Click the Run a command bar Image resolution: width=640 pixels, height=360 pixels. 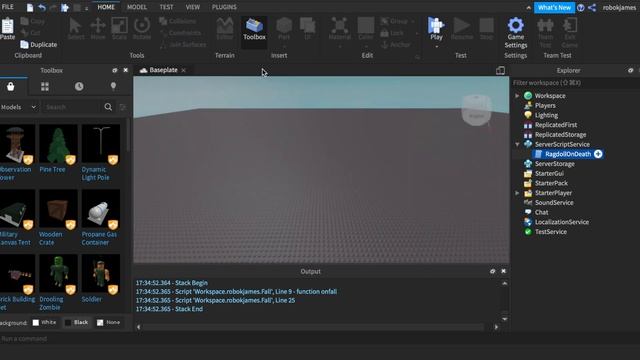tap(320, 339)
